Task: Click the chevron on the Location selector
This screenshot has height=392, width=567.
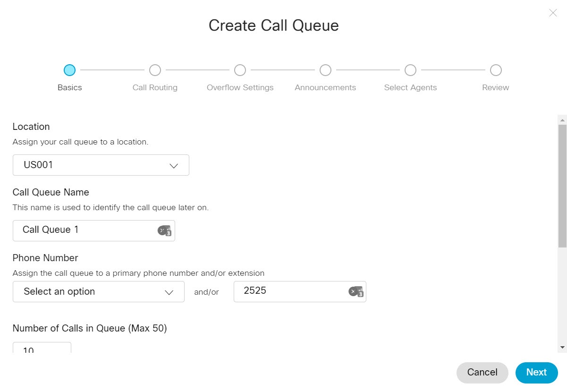Action: pyautogui.click(x=173, y=165)
